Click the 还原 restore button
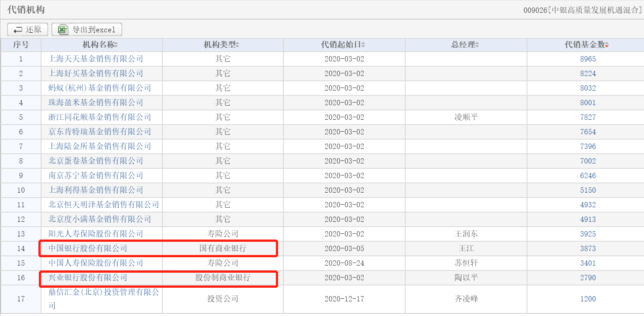The height and width of the screenshot is (316, 644). 27,30
